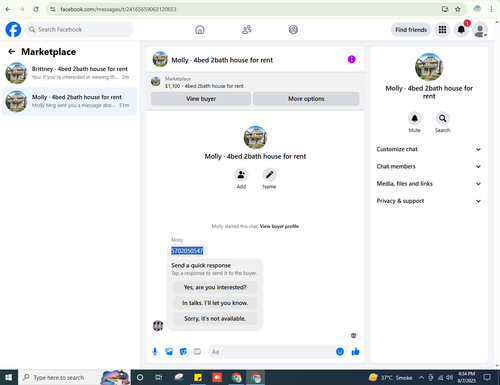Open Windows Start menu
The width and height of the screenshot is (500, 385).
coord(9,377)
